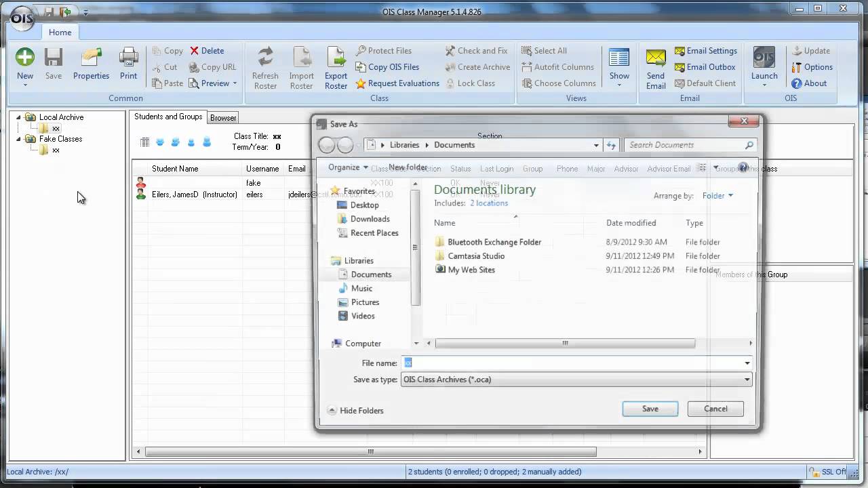
Task: Select the Students and Groups tab
Action: point(168,117)
